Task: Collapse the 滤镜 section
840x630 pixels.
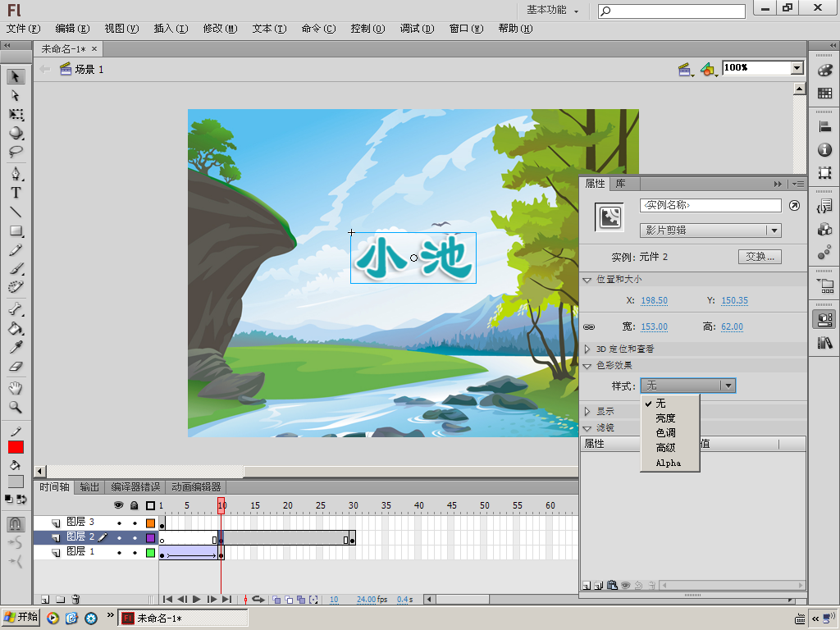Action: pyautogui.click(x=587, y=428)
